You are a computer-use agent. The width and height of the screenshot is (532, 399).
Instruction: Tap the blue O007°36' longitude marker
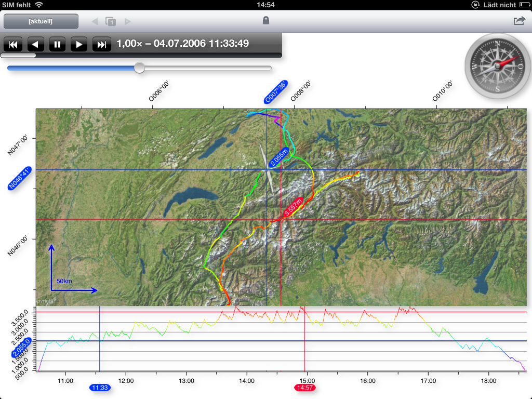(x=276, y=91)
